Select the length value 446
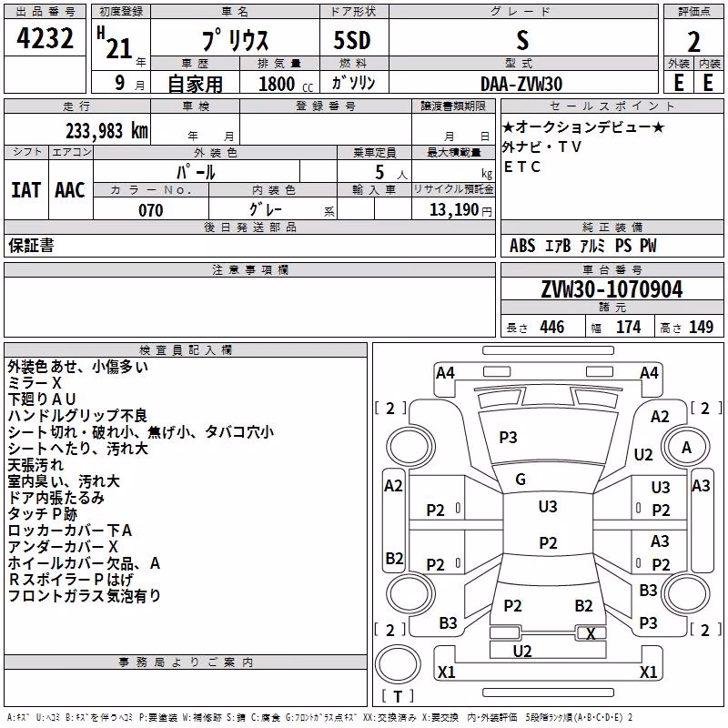 (552, 328)
